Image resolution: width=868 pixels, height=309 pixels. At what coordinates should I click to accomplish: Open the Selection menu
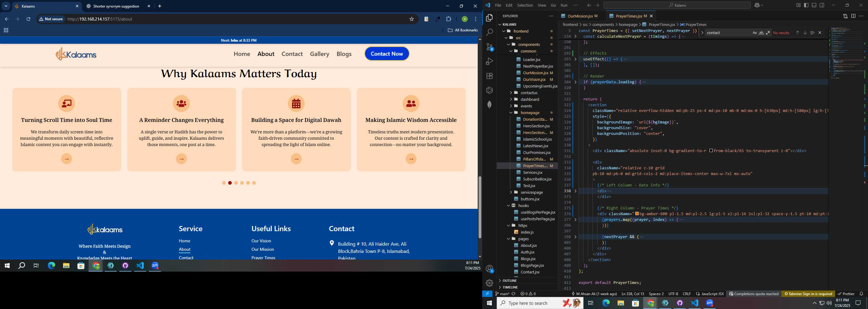[525, 5]
